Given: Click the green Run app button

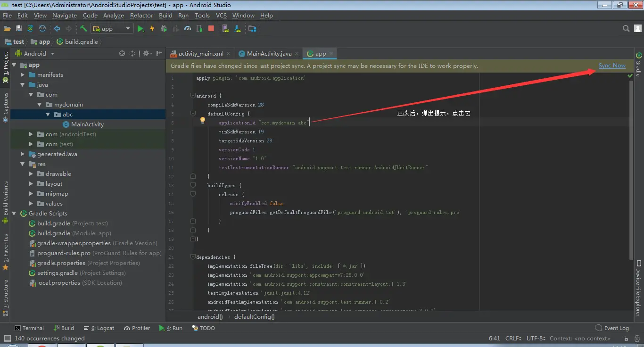Looking at the screenshot, I should (x=140, y=29).
